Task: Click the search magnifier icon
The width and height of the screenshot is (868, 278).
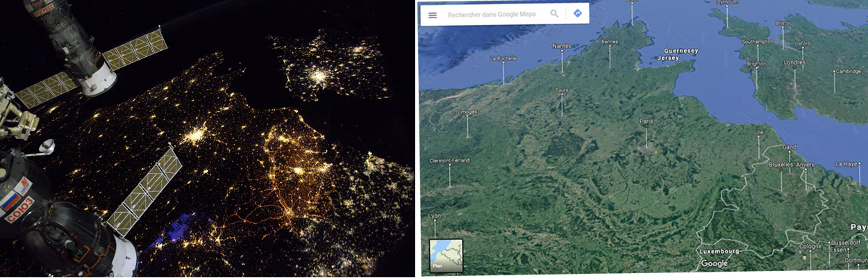Action: tap(554, 14)
